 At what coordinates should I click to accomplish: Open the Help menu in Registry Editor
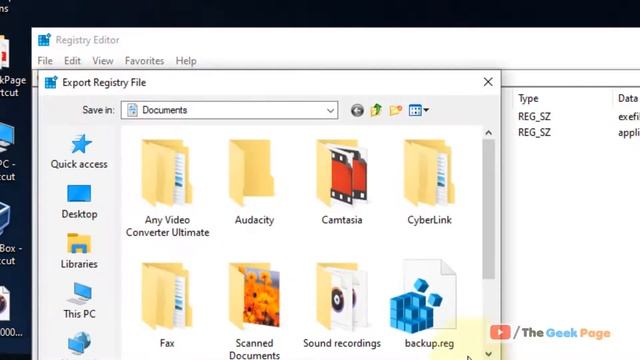186,61
